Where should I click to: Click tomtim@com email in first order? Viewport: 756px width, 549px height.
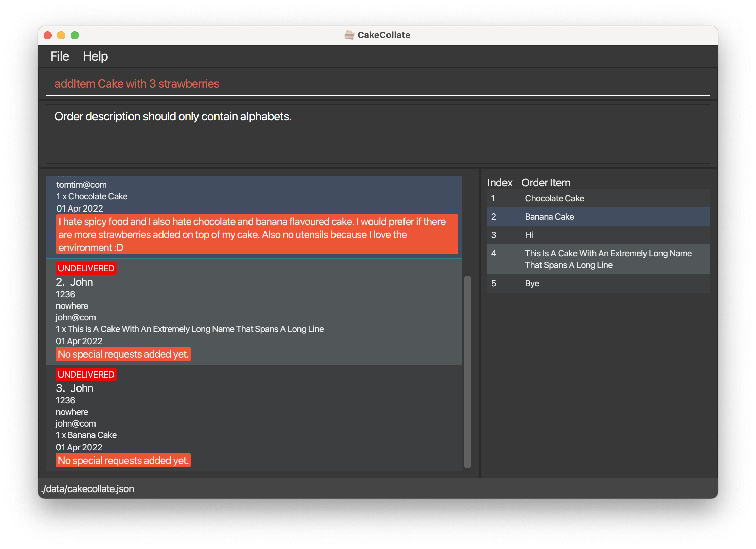point(82,185)
